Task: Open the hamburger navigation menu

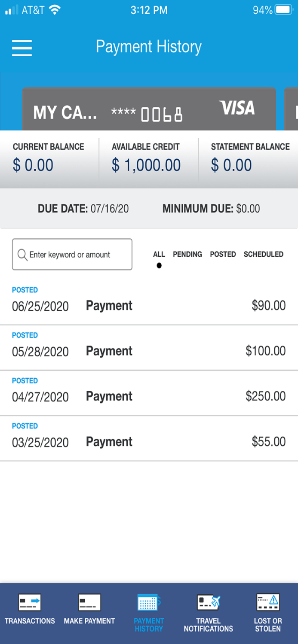Action: pyautogui.click(x=22, y=48)
